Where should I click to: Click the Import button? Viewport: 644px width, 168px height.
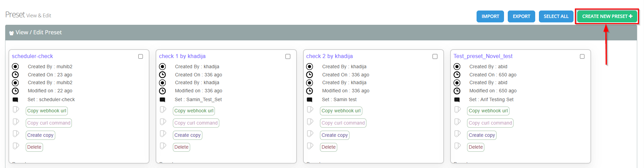(490, 16)
